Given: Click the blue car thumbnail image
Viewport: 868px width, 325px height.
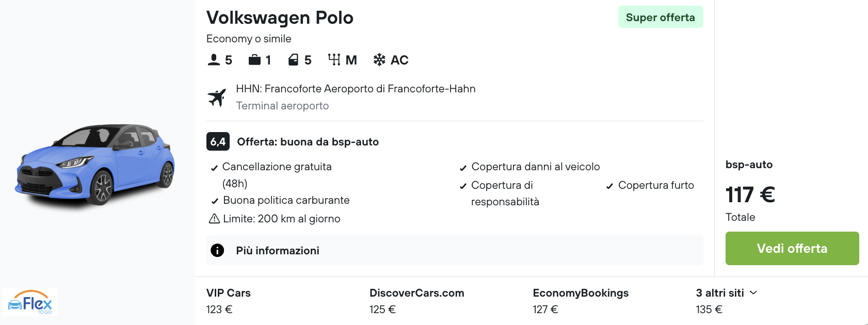Looking at the screenshot, I should 95,164.
